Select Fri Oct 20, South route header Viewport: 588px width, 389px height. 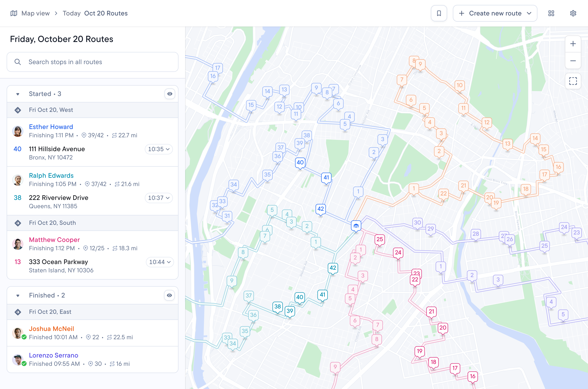coord(93,223)
